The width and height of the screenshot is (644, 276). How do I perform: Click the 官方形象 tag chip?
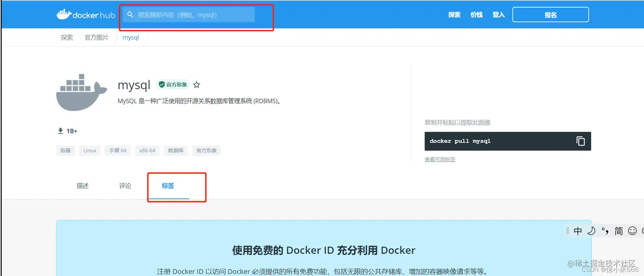click(207, 151)
